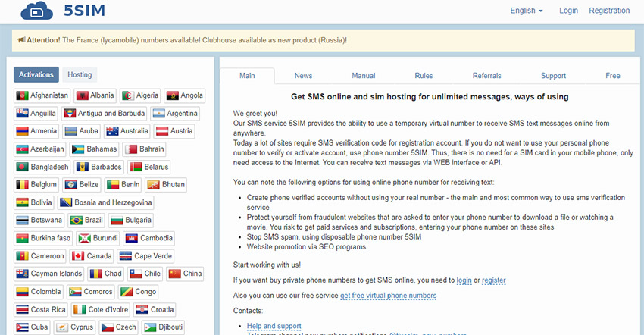Viewport: 644px width, 335px height.
Task: Pick the Cape Verde country name
Action: pyautogui.click(x=153, y=256)
